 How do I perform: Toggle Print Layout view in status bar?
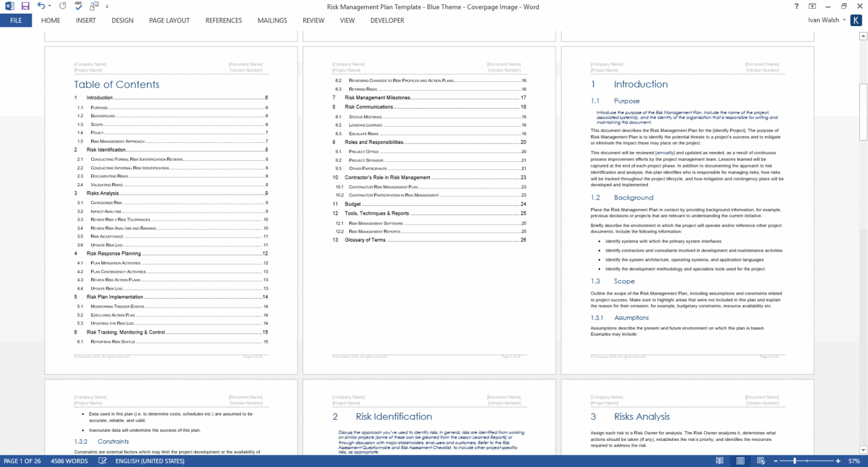point(740,461)
